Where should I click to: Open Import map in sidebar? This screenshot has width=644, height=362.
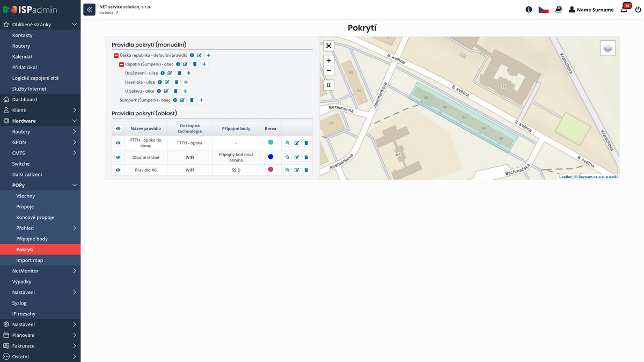[x=30, y=260]
